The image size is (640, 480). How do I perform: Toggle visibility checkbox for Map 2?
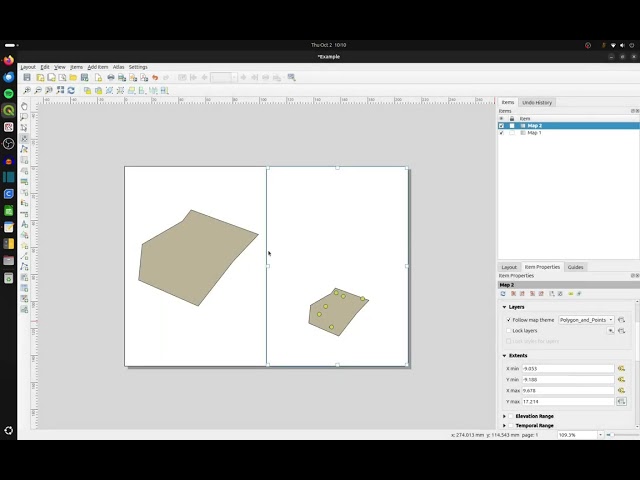point(502,126)
